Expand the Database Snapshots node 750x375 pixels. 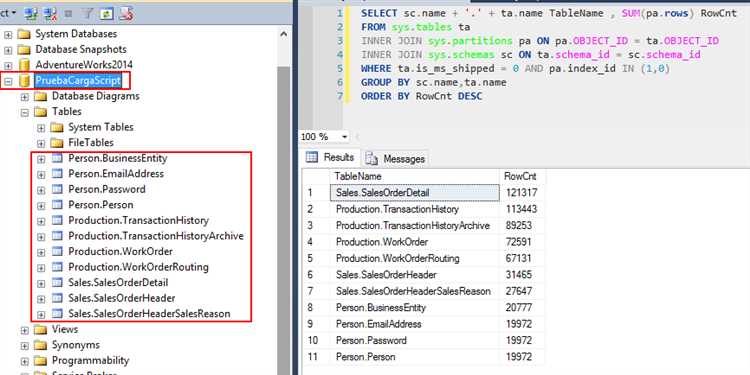click(8, 50)
